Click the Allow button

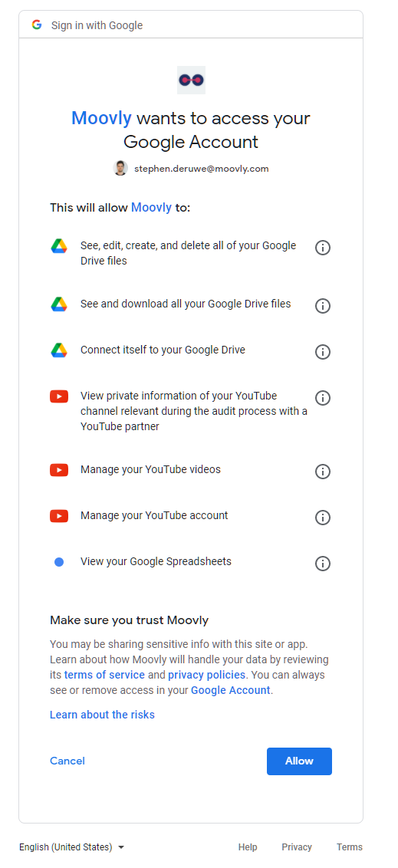click(x=300, y=761)
